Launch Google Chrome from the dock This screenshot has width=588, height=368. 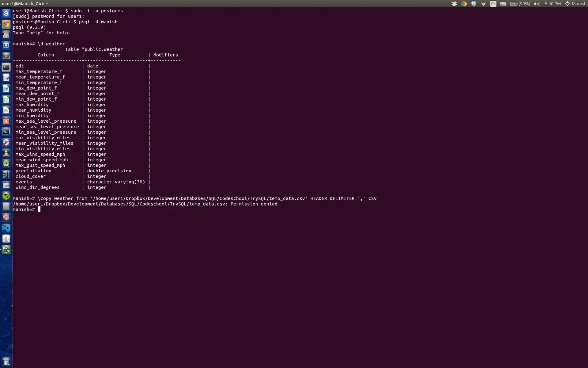[x=6, y=24]
